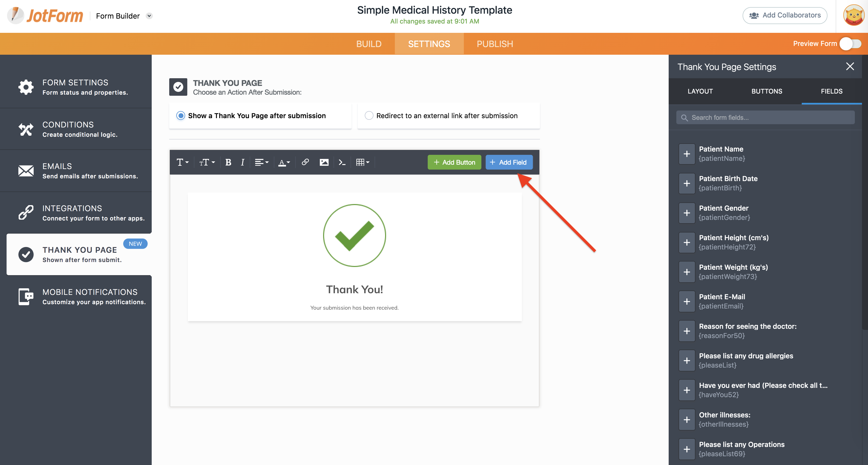Open the text color picker dropdown

point(284,162)
